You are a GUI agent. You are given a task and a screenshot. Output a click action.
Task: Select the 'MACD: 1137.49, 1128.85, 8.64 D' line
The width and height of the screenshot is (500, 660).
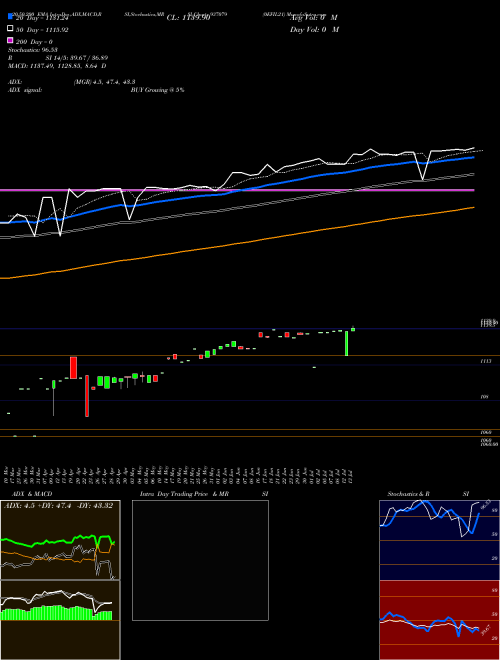click(x=57, y=66)
